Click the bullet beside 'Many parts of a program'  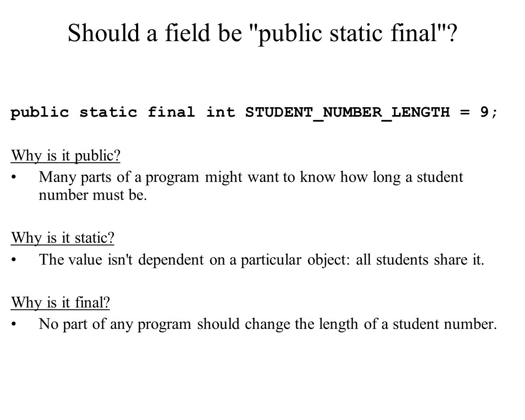(x=15, y=178)
